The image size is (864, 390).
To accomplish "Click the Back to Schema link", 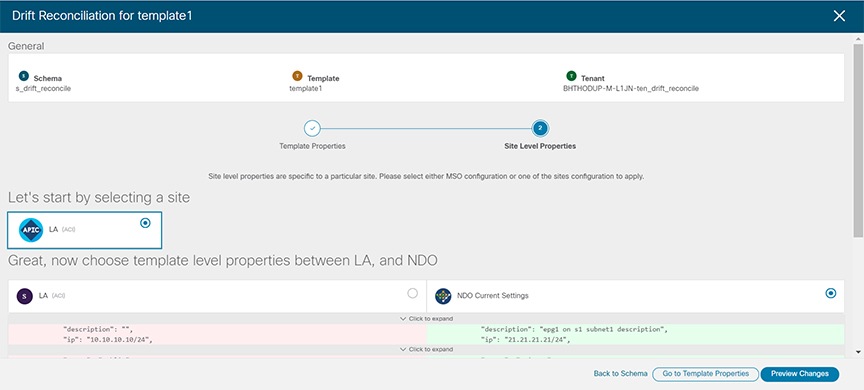I will click(x=620, y=373).
